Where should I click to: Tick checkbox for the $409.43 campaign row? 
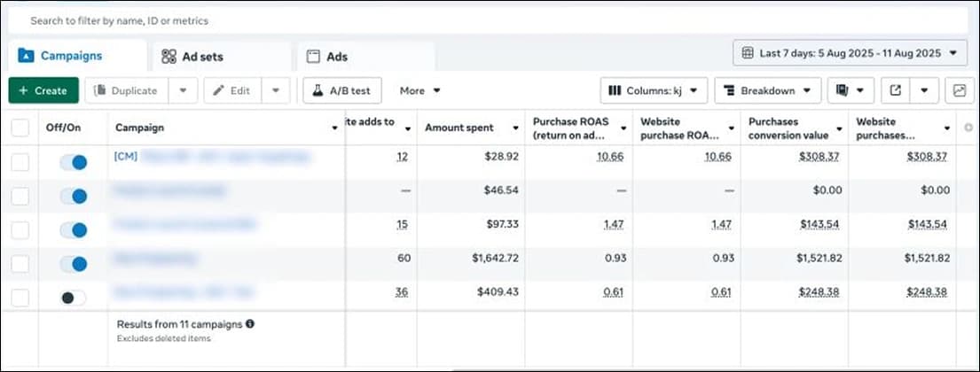[20, 298]
